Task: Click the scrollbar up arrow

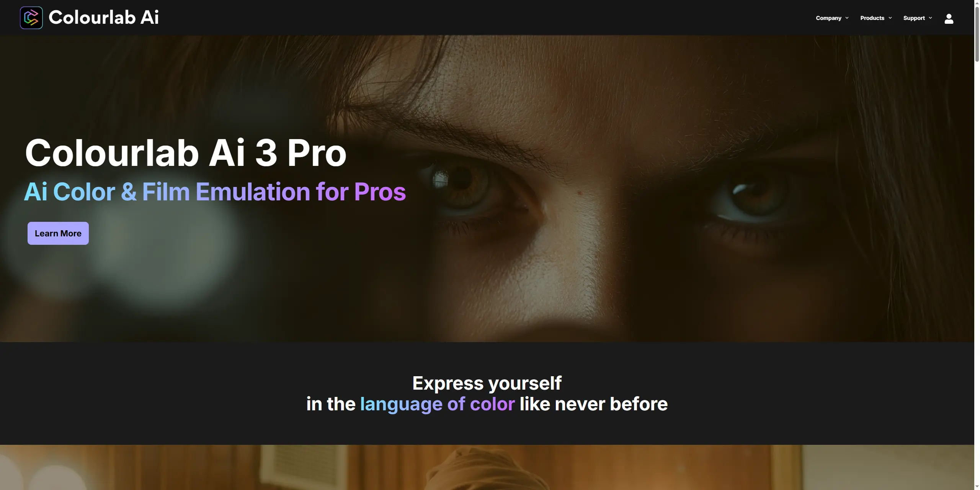Action: [x=977, y=3]
